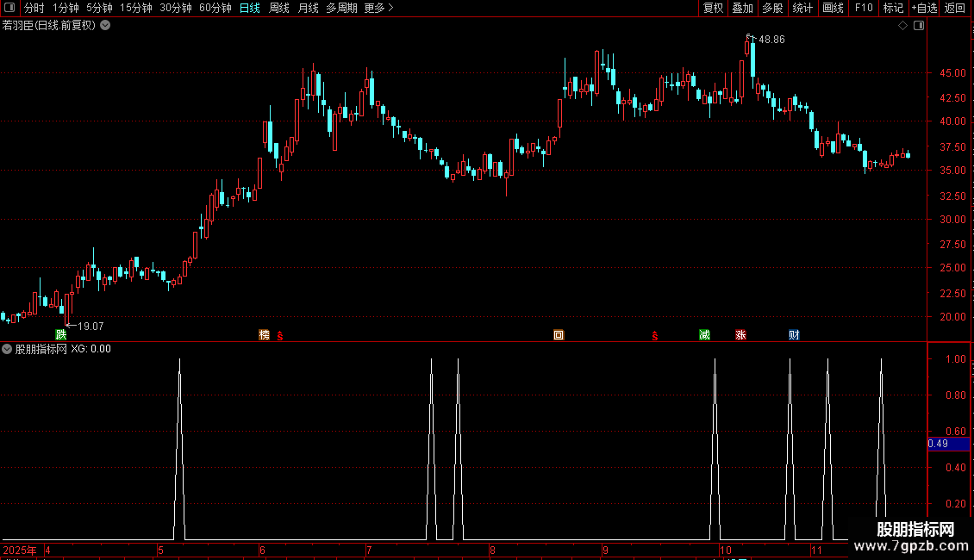Select the 30分钟 period
Image resolution: width=974 pixels, height=560 pixels.
click(176, 8)
